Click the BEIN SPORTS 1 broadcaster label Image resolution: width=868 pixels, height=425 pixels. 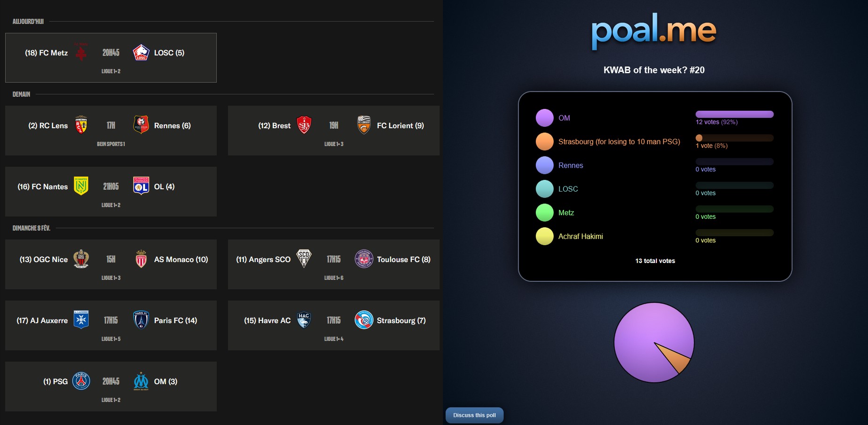[x=111, y=144]
